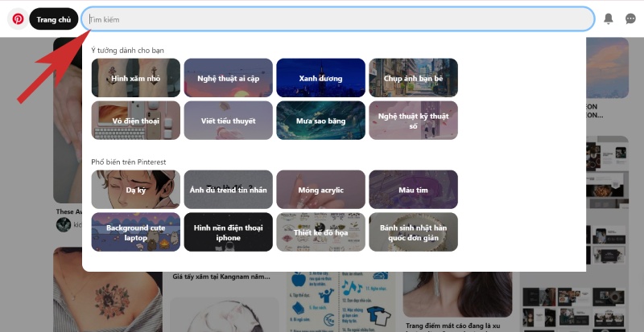The image size is (644, 332).
Task: Choose Nghệ thuật ai cập suggestion tile
Action: pyautogui.click(x=228, y=78)
